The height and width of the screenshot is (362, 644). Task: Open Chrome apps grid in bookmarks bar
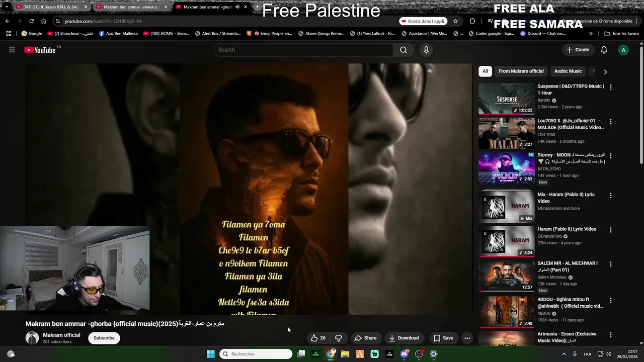pyautogui.click(x=9, y=34)
